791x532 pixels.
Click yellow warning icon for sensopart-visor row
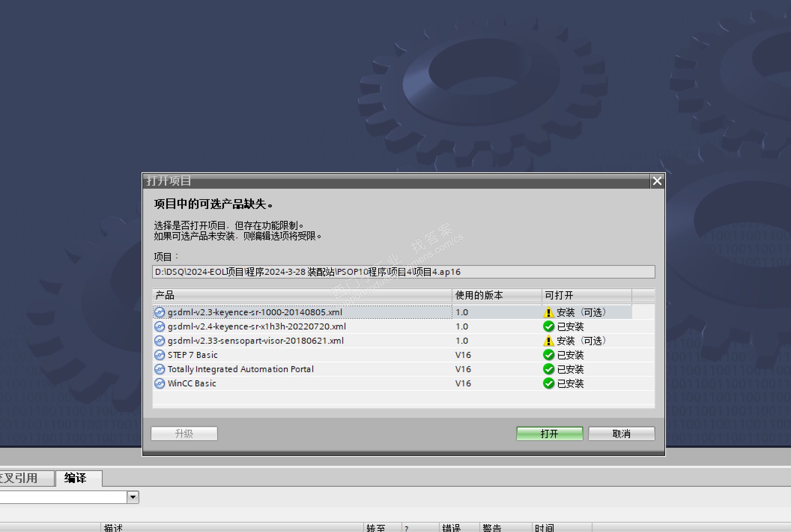point(548,341)
